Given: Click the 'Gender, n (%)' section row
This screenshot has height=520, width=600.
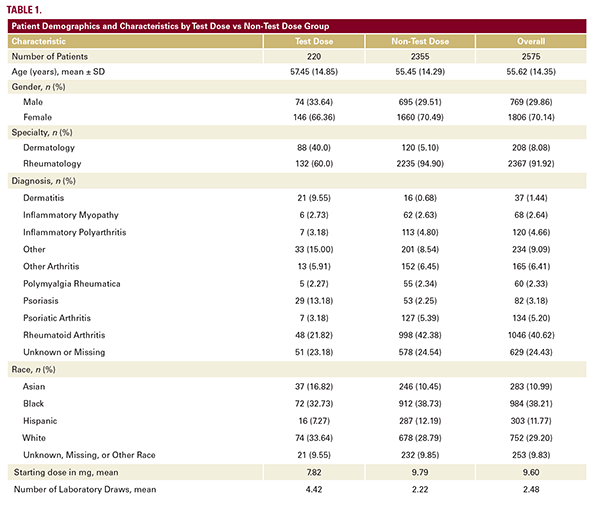Looking at the screenshot, I should point(44,87).
